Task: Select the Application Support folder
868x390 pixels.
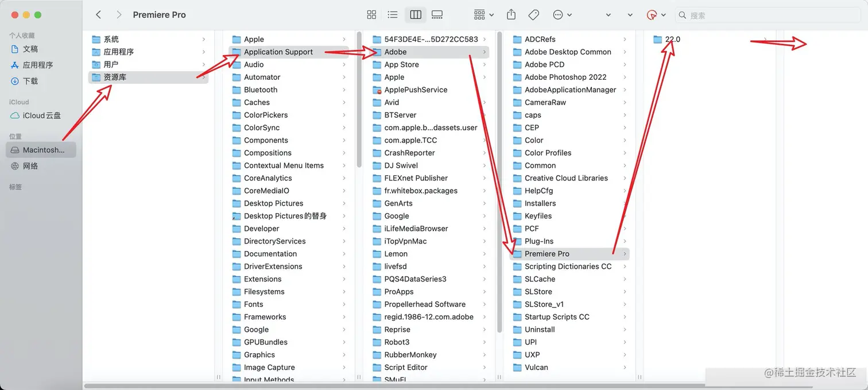Action: click(x=289, y=52)
